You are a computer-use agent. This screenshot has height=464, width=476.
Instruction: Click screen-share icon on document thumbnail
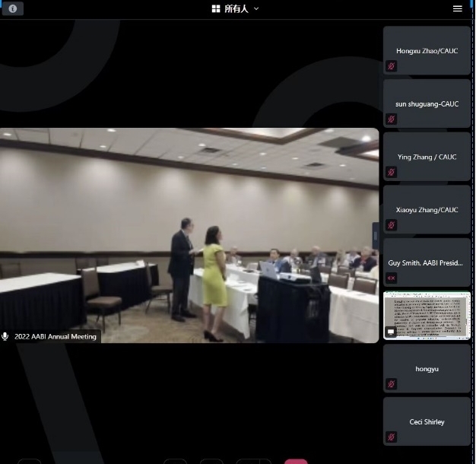(x=391, y=332)
